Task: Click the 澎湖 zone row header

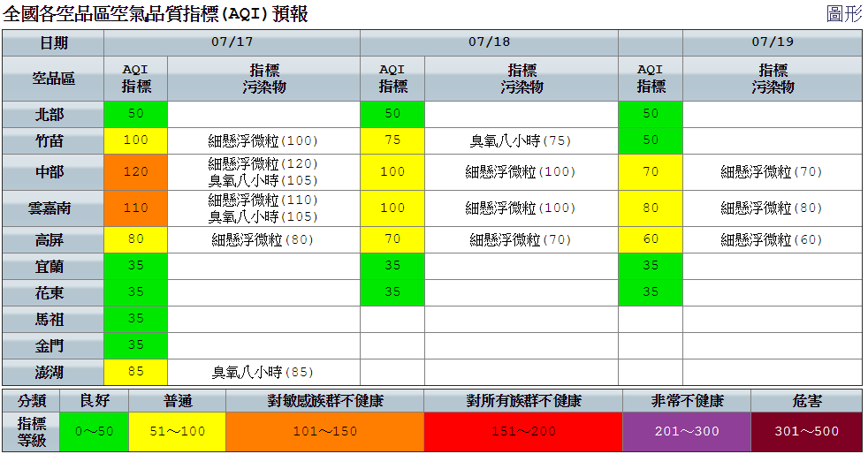Action: 53,373
